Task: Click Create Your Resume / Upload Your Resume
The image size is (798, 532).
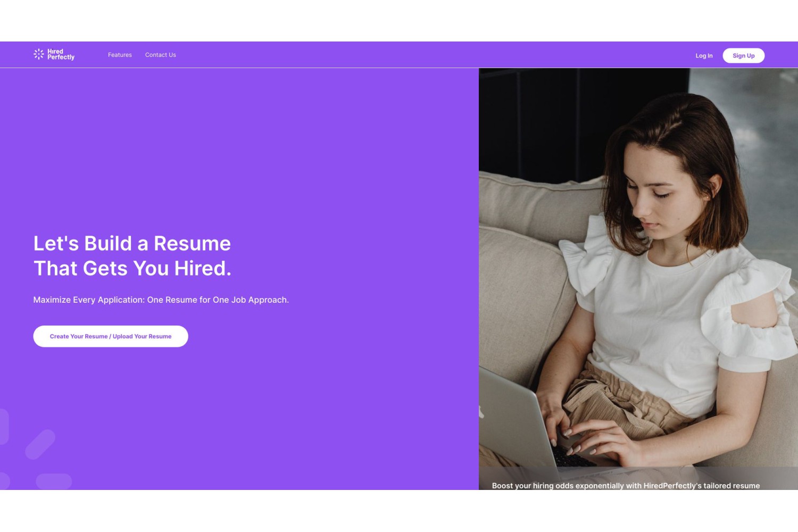Action: pos(111,336)
